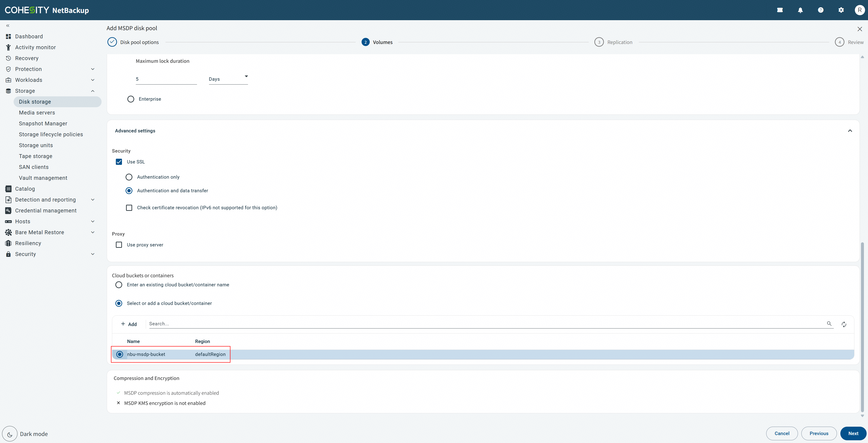The image size is (868, 443).
Task: Open the Days unit dropdown
Action: [x=229, y=79]
